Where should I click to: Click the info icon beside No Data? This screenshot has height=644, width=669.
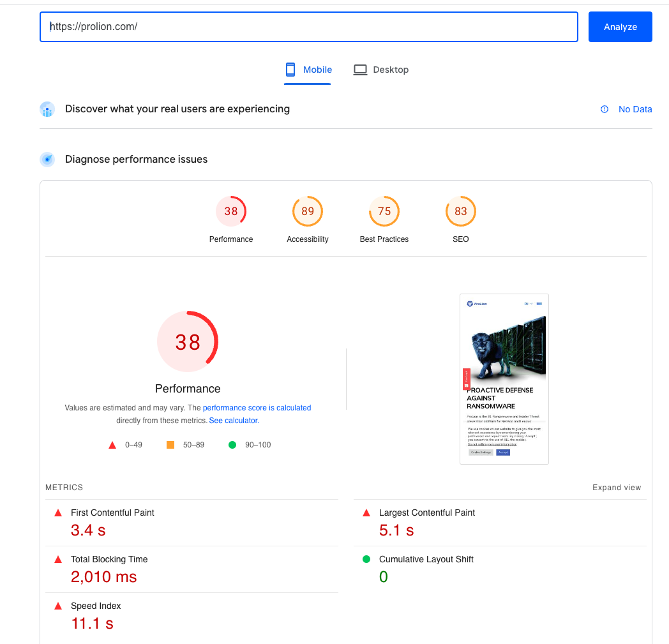pos(604,109)
